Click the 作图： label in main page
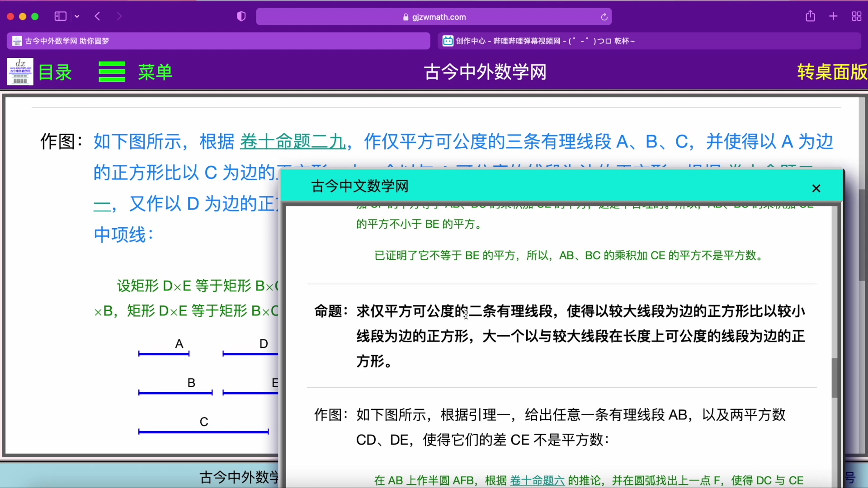Viewport: 868px width, 488px height. [62, 142]
